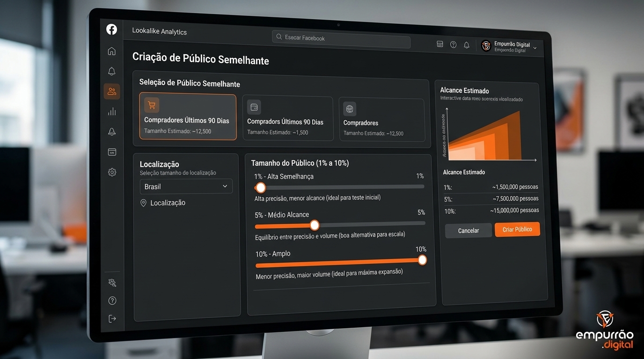Click the Criar Público button

[517, 229]
